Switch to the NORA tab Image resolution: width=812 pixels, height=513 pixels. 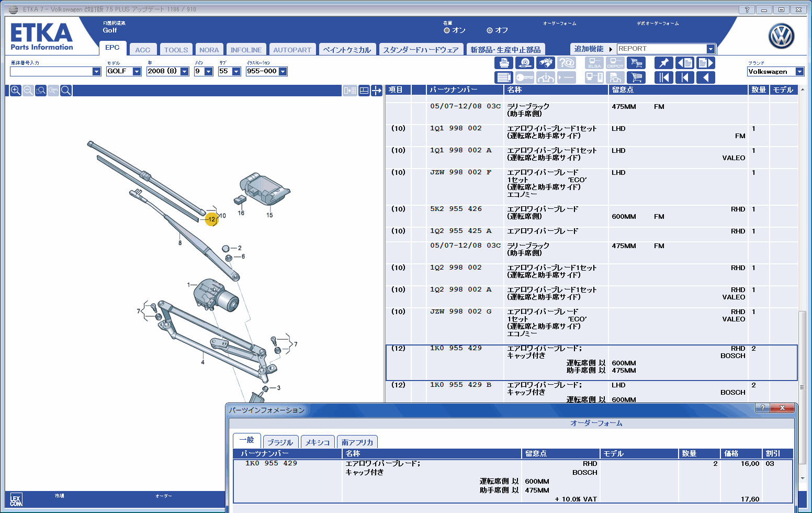(209, 50)
